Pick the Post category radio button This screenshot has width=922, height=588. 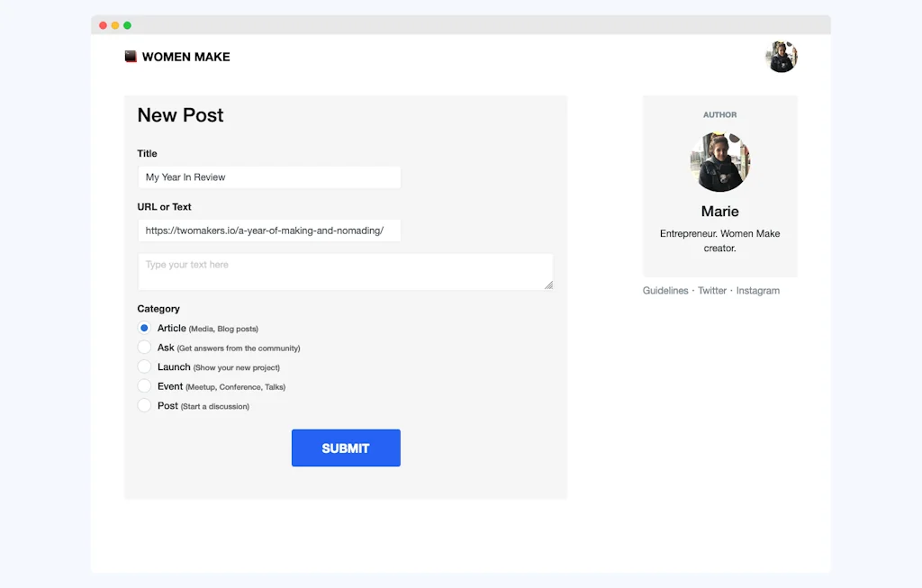[144, 405]
